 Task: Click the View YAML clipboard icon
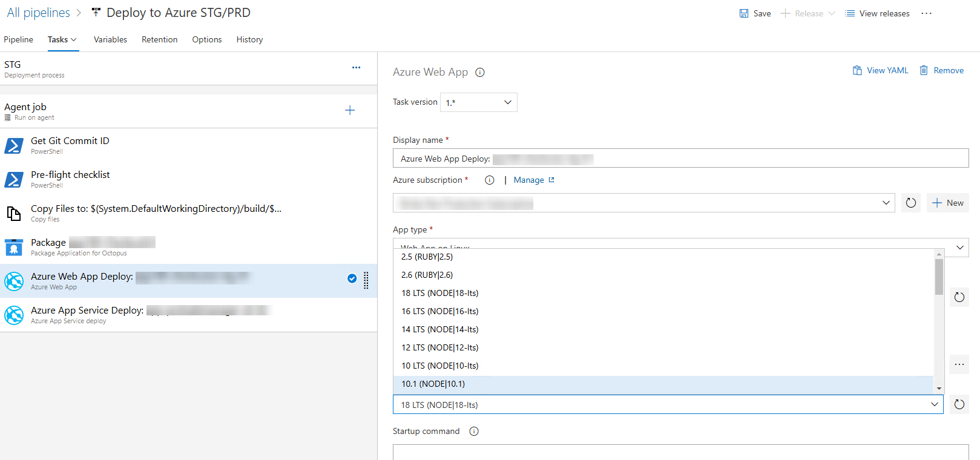pyautogui.click(x=857, y=70)
